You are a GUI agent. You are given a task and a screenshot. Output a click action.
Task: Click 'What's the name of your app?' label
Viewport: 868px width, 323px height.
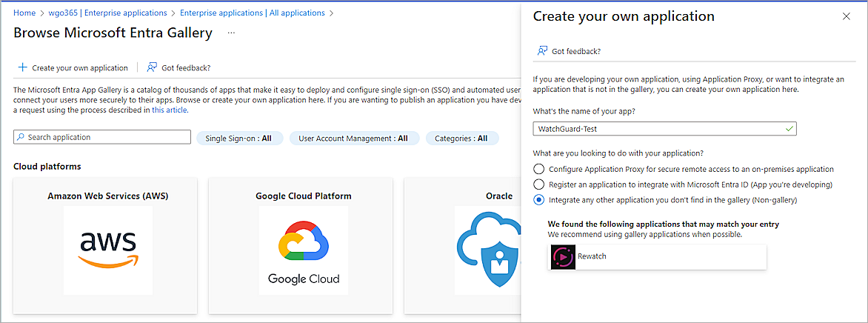(584, 111)
